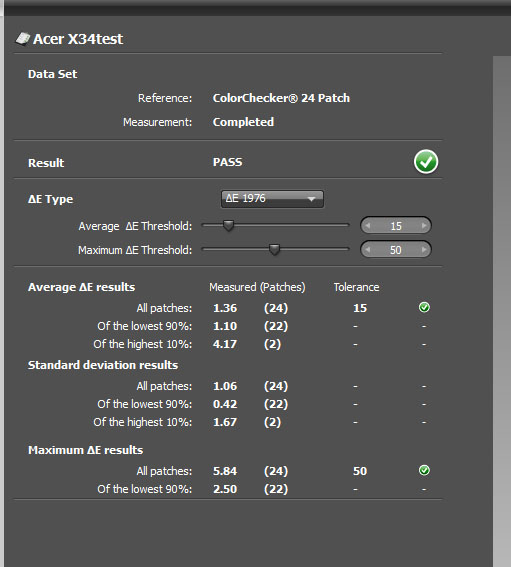
Task: Click the large green PASS checkmark icon
Action: pos(426,162)
